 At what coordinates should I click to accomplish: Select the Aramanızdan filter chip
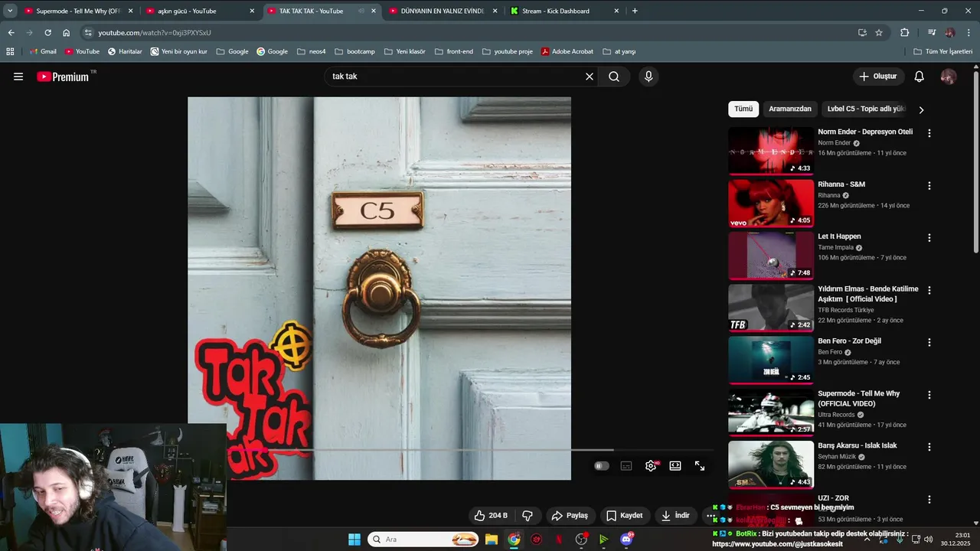790,109
